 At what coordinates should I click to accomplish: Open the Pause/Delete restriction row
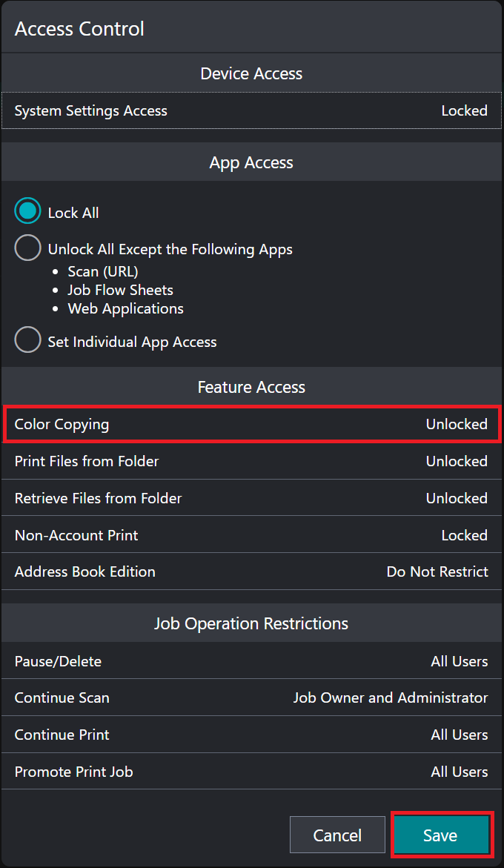point(251,660)
